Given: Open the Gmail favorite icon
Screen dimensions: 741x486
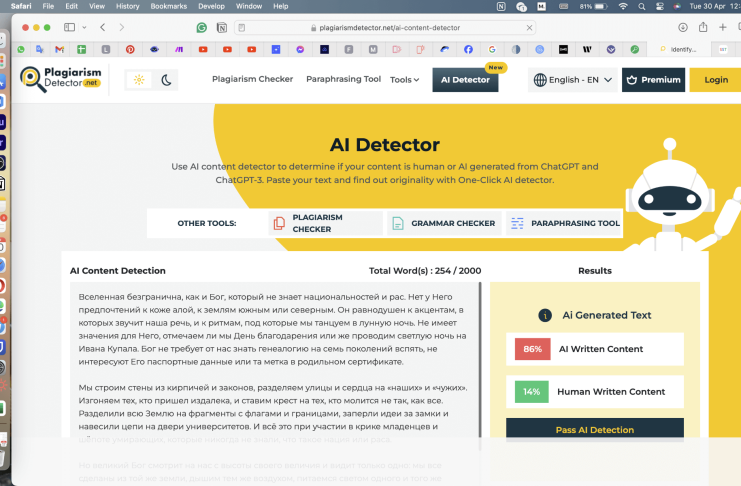Looking at the screenshot, I should coord(60,49).
